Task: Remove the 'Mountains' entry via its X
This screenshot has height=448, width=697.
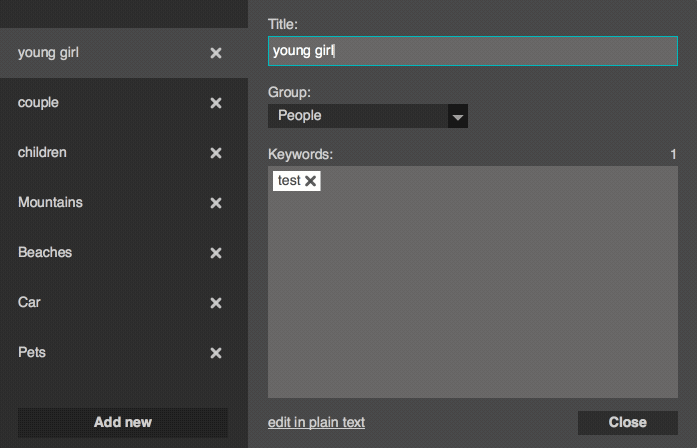Action: (216, 203)
